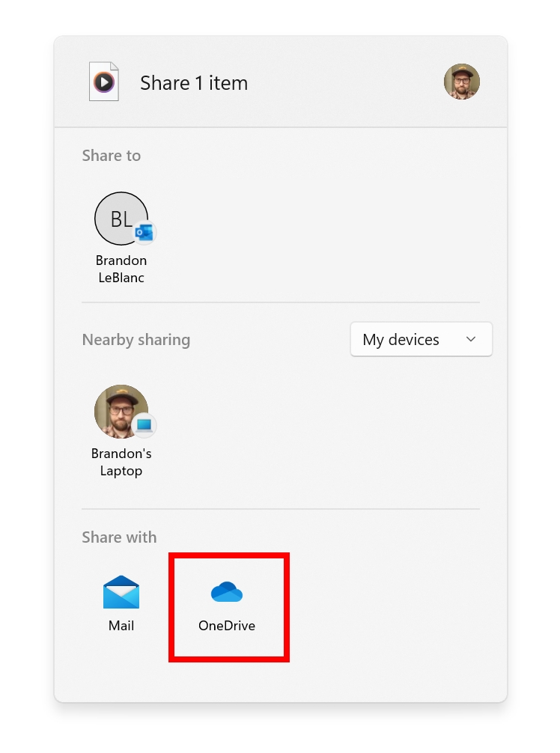Click the Share 1 item title
Viewport: 560px width, 753px height.
pyautogui.click(x=194, y=83)
